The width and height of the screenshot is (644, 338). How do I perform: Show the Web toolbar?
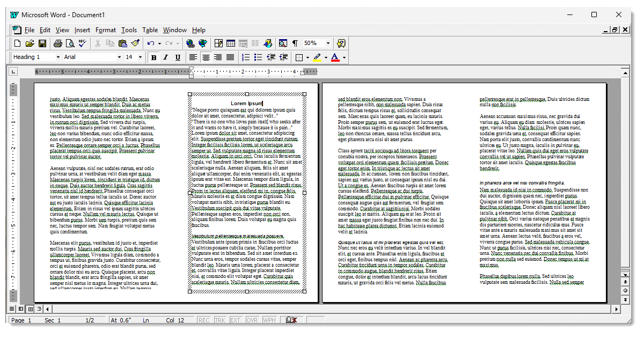click(202, 43)
